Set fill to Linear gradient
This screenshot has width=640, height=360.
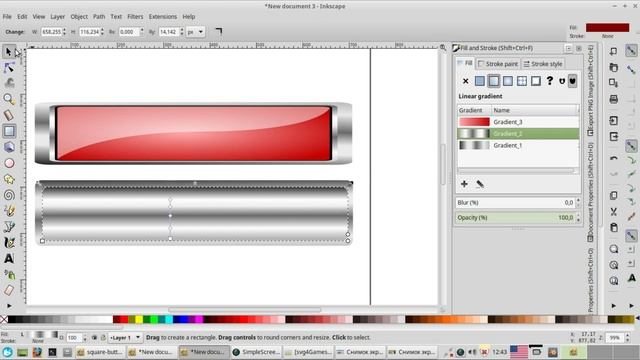[x=493, y=81]
